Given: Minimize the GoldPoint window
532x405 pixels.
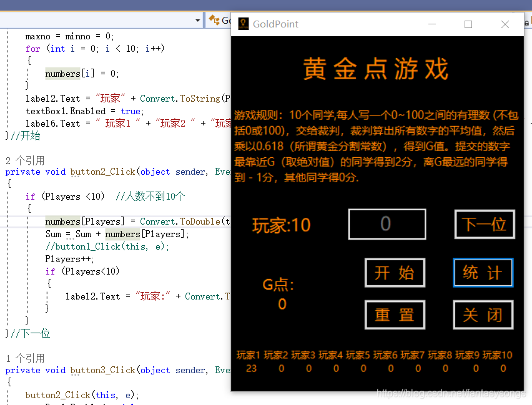Looking at the screenshot, I should tap(432, 24).
